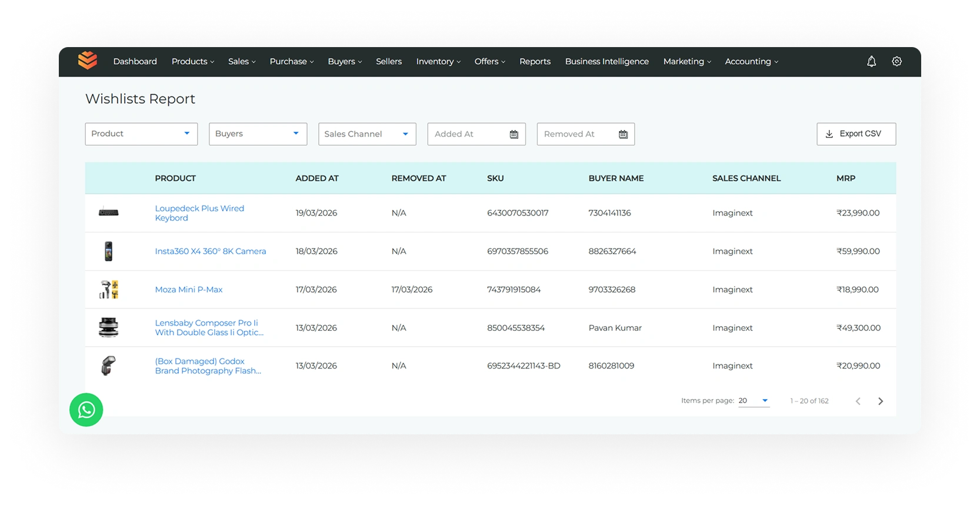Open the Insta360 X4 360° 8K Camera link
This screenshot has height=505, width=980.
pyautogui.click(x=211, y=251)
